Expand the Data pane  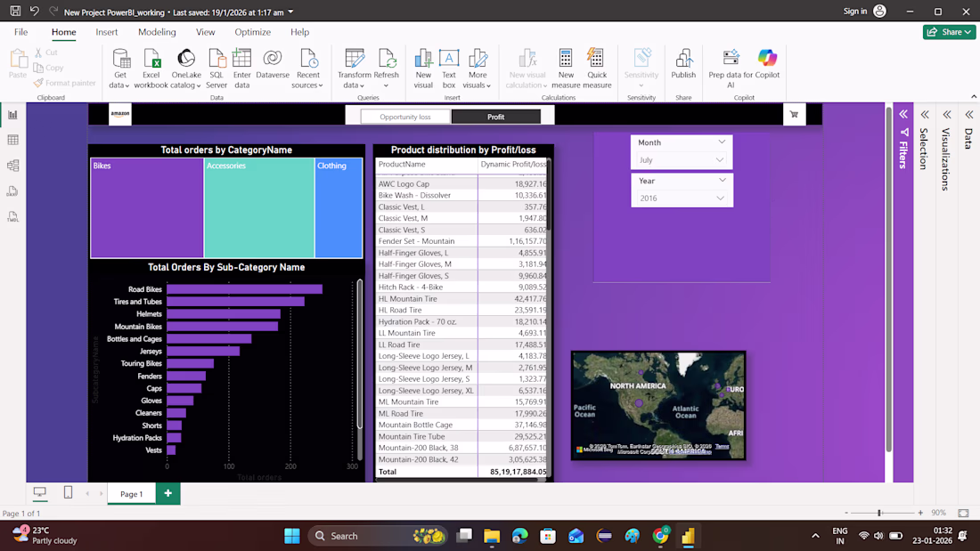pyautogui.click(x=968, y=114)
